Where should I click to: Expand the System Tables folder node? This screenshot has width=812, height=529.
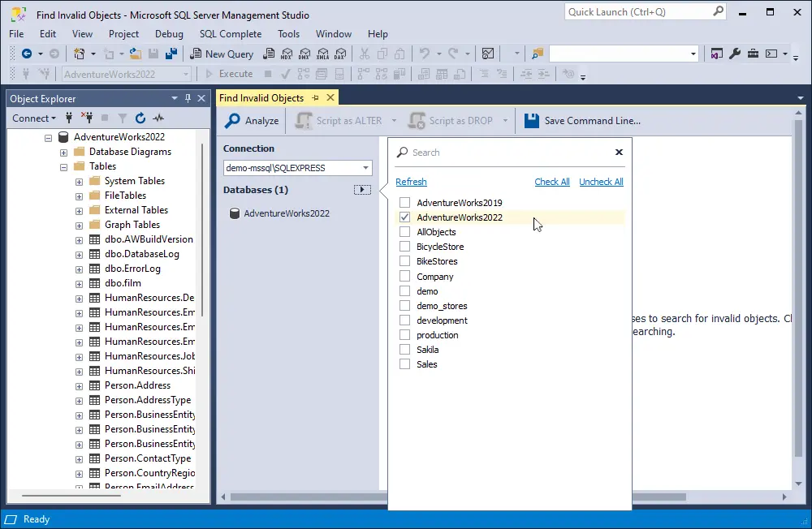click(x=79, y=181)
